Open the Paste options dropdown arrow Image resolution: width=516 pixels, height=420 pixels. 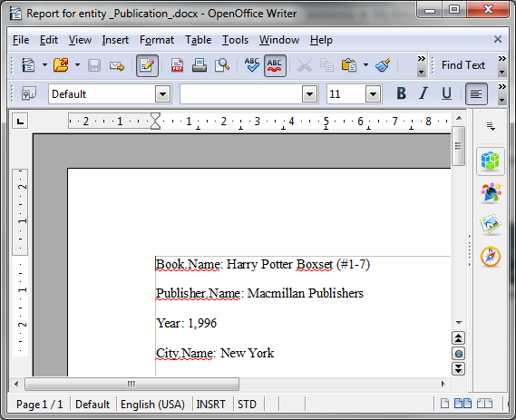click(366, 65)
